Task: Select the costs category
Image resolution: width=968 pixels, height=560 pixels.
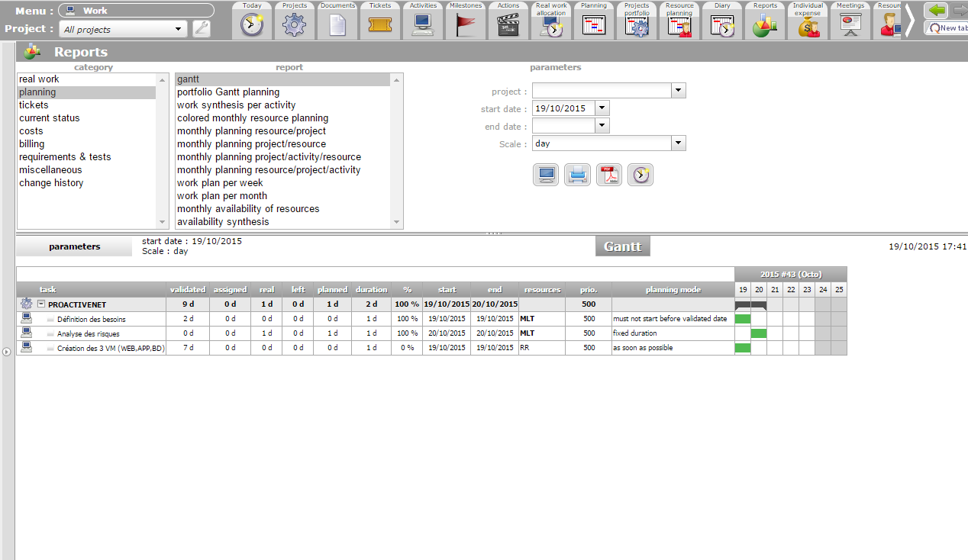Action: [x=86, y=131]
